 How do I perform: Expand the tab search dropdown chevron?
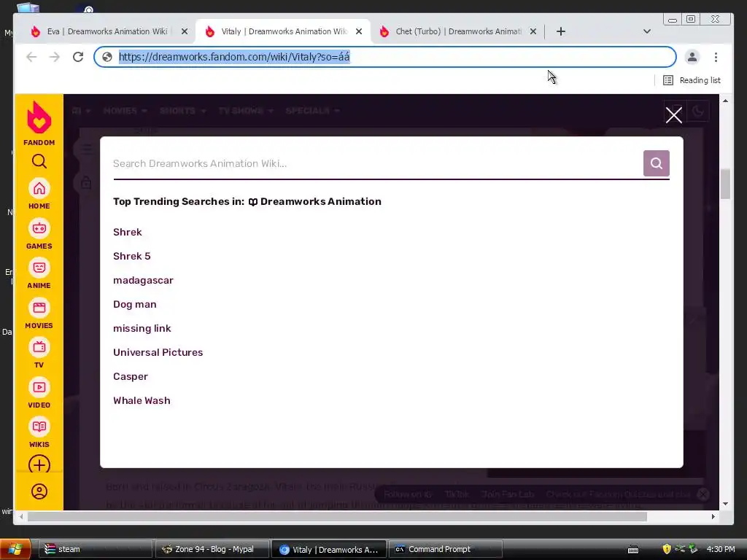point(646,31)
